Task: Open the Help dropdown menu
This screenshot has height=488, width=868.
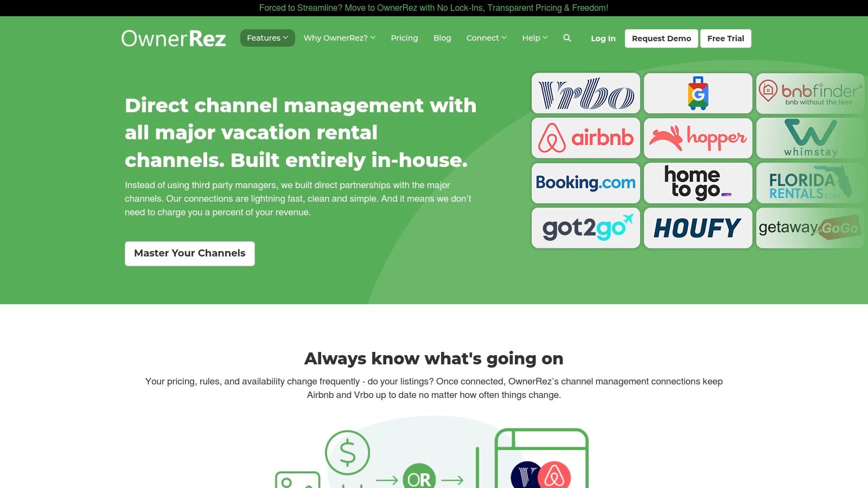Action: [535, 38]
